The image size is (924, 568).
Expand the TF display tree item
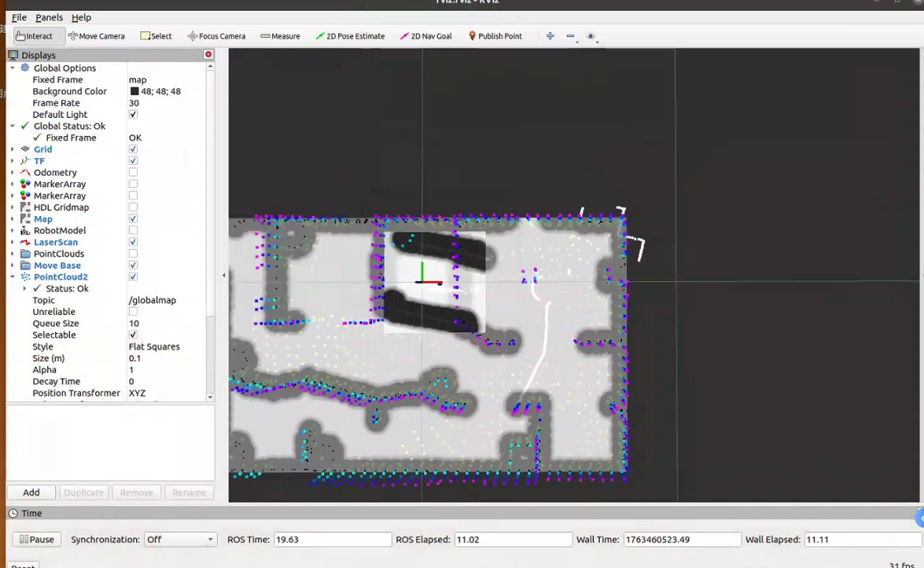click(12, 162)
